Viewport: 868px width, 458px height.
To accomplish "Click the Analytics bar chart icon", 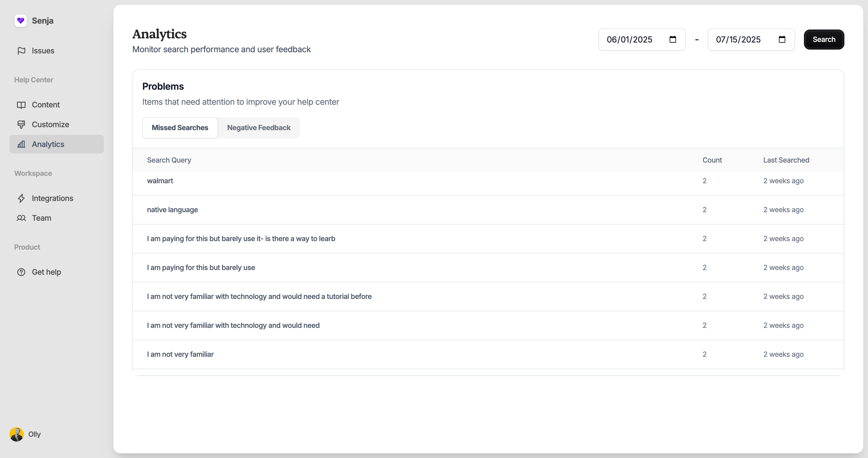I will pos(21,144).
